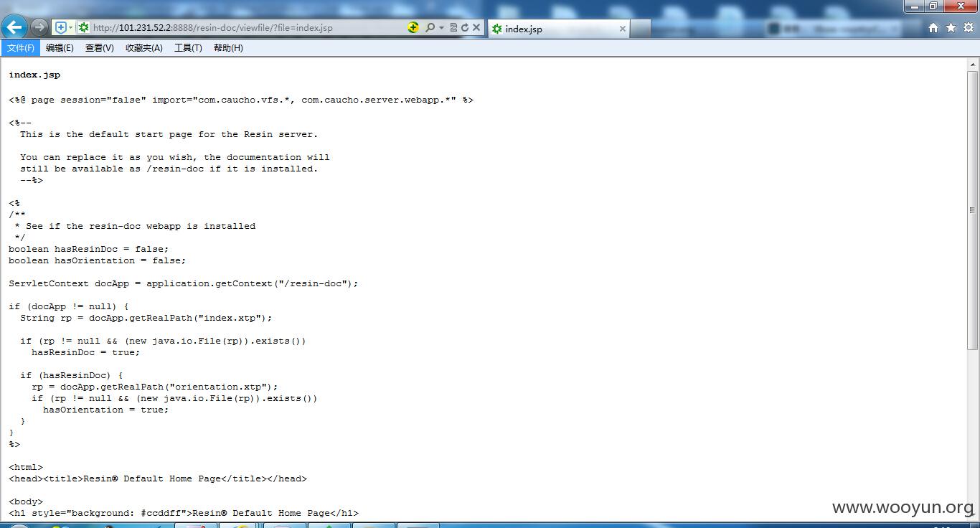980x528 pixels.
Task: Expand the dropdown arrow beside the shield icon
Action: coord(70,27)
